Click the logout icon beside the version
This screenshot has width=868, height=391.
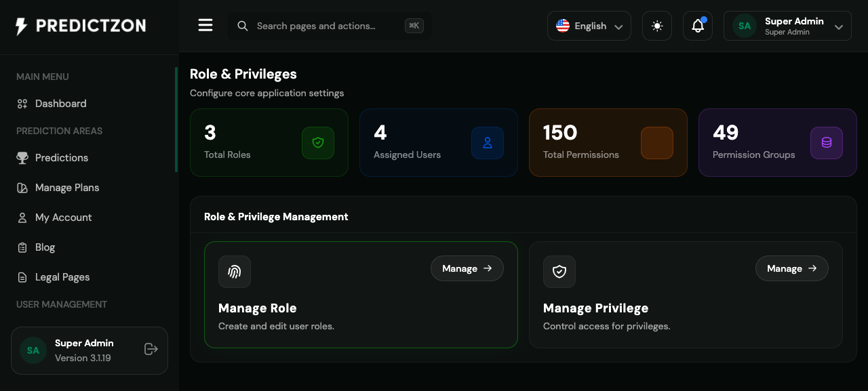[151, 349]
